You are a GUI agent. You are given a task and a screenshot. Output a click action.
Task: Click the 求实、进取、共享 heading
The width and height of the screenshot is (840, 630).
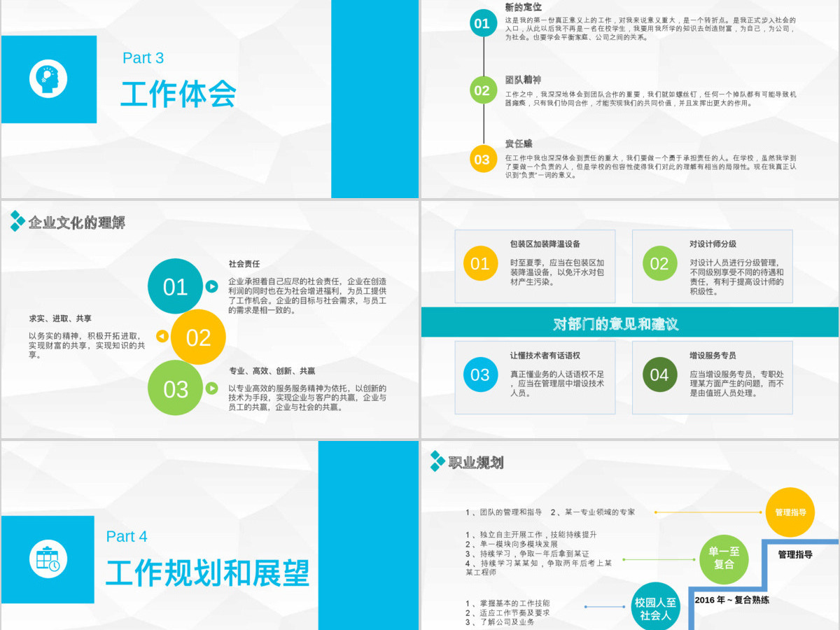point(60,318)
